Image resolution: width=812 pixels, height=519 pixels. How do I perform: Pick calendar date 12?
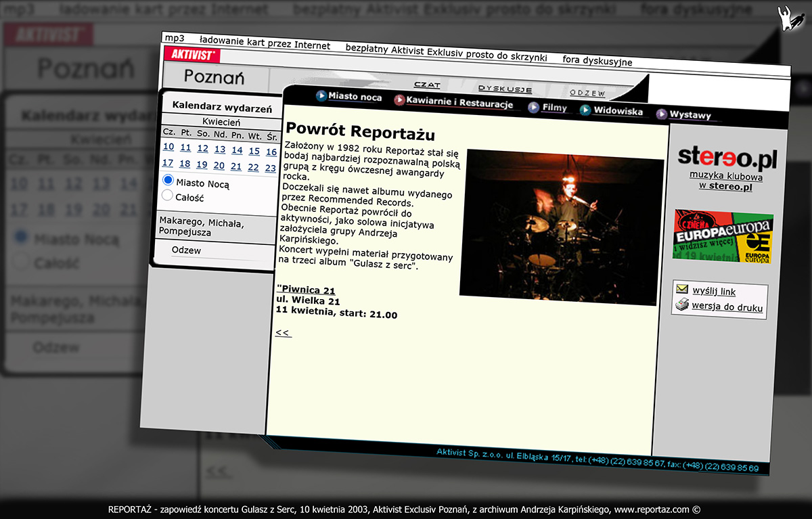point(202,148)
